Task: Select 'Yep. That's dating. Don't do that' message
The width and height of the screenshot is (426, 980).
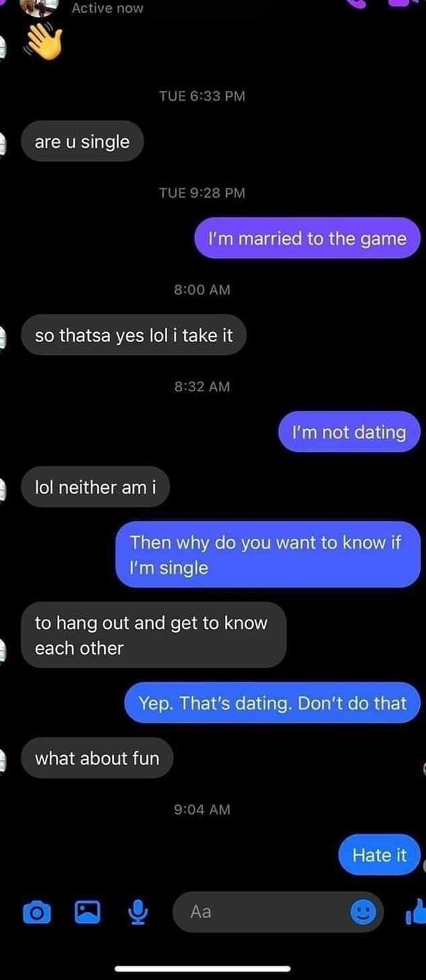Action: tap(273, 703)
